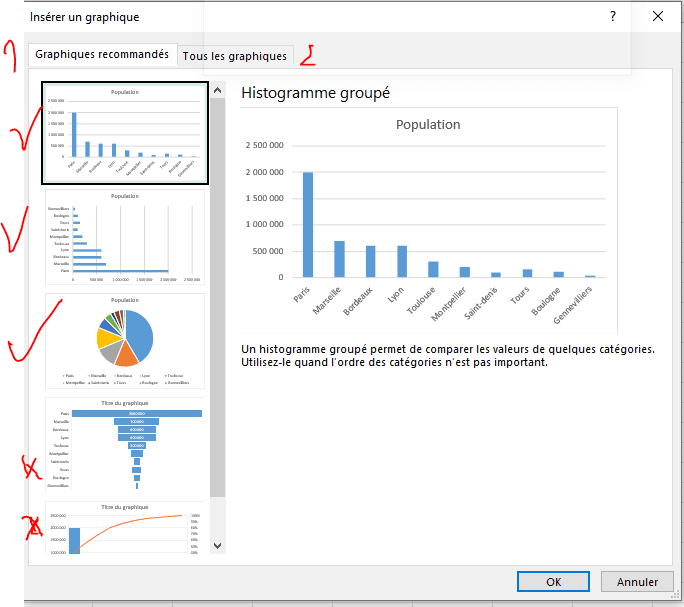
Task: Click the Population title in large preview
Action: (x=428, y=125)
